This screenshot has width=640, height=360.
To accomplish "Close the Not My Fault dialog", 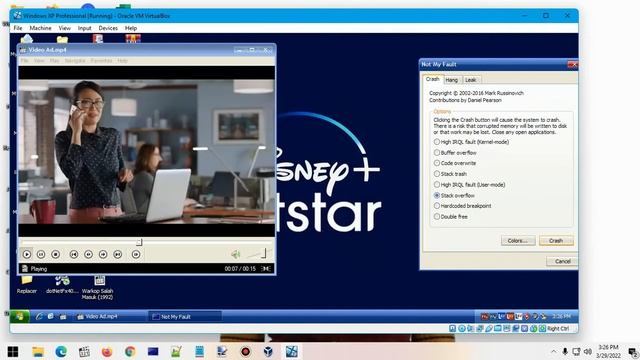I will pyautogui.click(x=573, y=64).
